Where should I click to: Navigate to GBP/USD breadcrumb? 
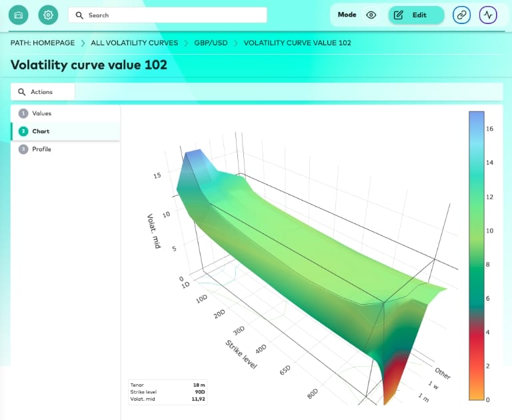coord(211,43)
